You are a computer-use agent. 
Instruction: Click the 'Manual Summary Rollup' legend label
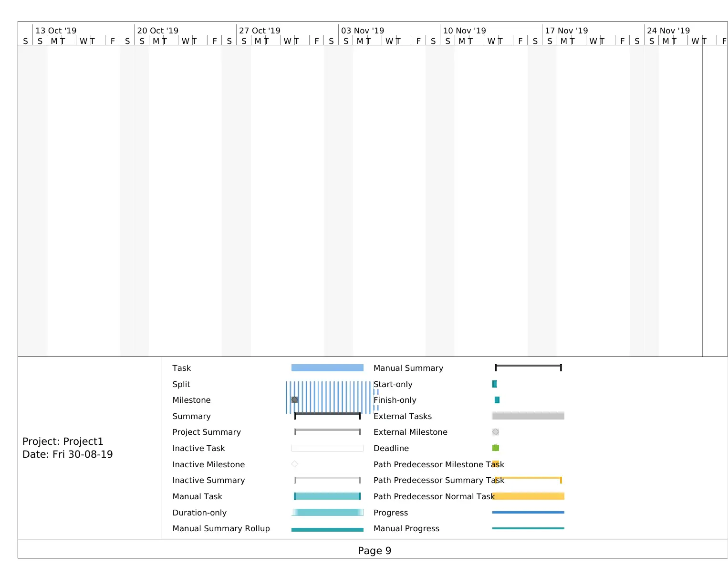[x=221, y=528]
